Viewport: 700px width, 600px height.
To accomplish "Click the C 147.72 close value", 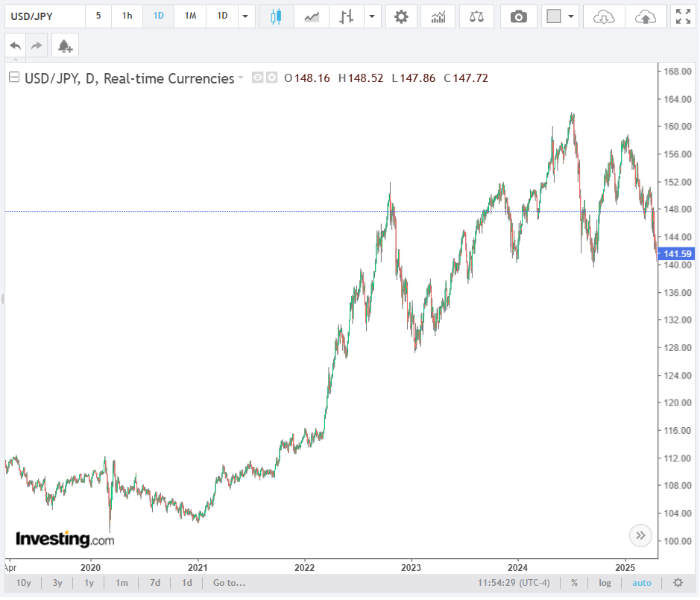I will 466,78.
